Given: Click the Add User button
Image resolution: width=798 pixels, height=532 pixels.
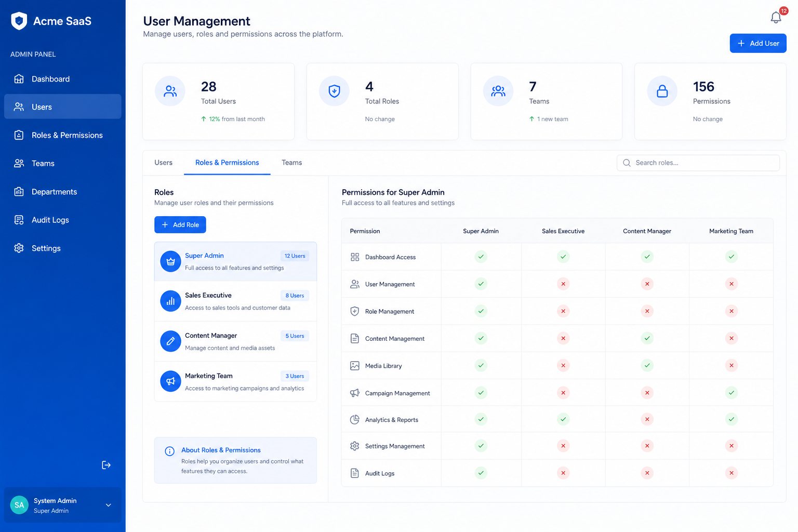Looking at the screenshot, I should 758,43.
